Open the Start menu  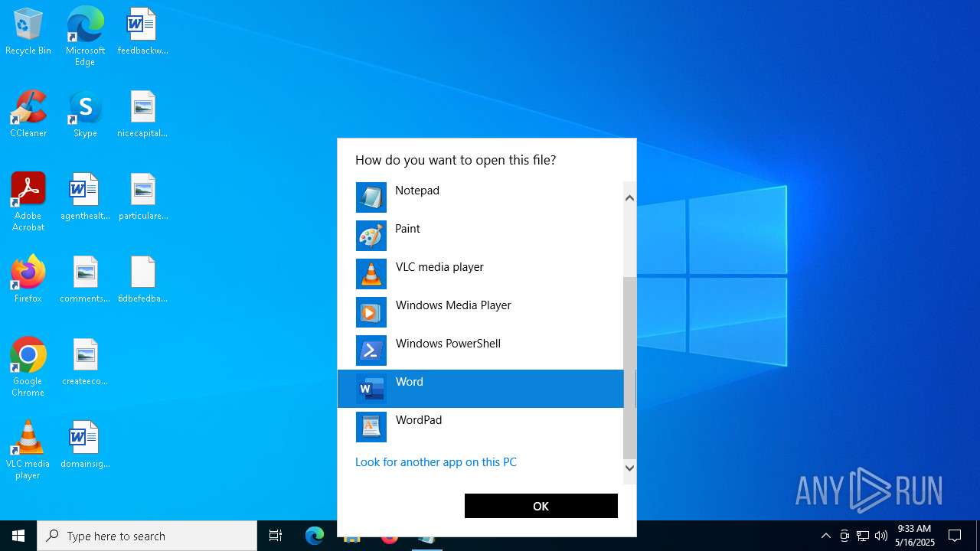pyautogui.click(x=18, y=536)
